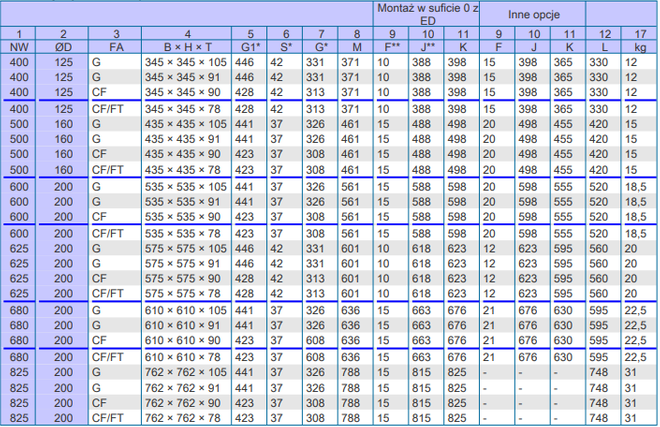Click the cell 575 × 575 × 78
660x427 pixels.
(x=185, y=293)
